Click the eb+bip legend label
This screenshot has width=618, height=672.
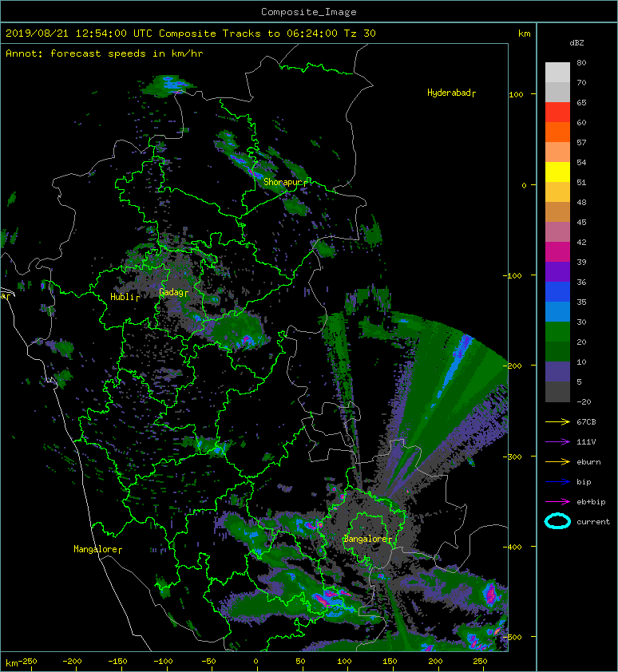(591, 502)
